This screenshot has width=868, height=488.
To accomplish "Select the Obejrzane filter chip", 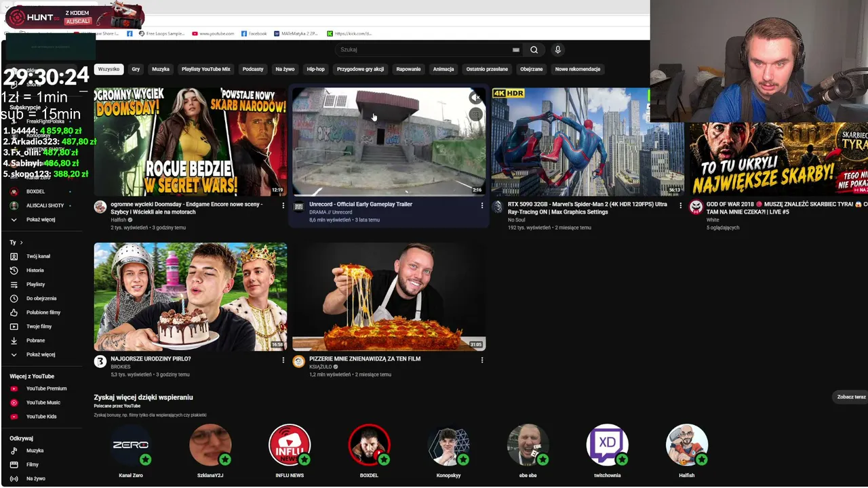I will (531, 69).
